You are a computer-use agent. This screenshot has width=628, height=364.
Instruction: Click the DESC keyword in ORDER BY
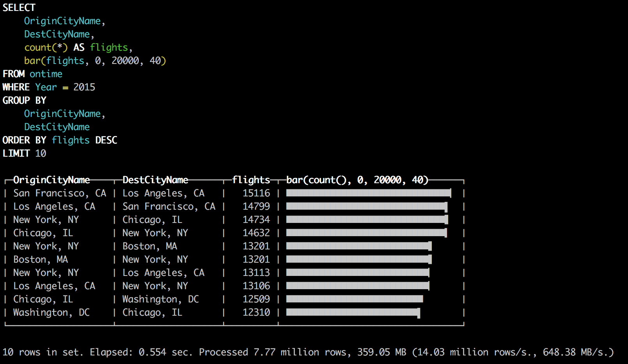(x=106, y=140)
